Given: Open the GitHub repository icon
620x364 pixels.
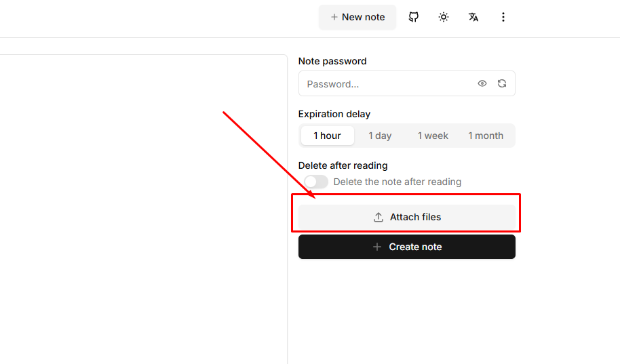Looking at the screenshot, I should [414, 17].
